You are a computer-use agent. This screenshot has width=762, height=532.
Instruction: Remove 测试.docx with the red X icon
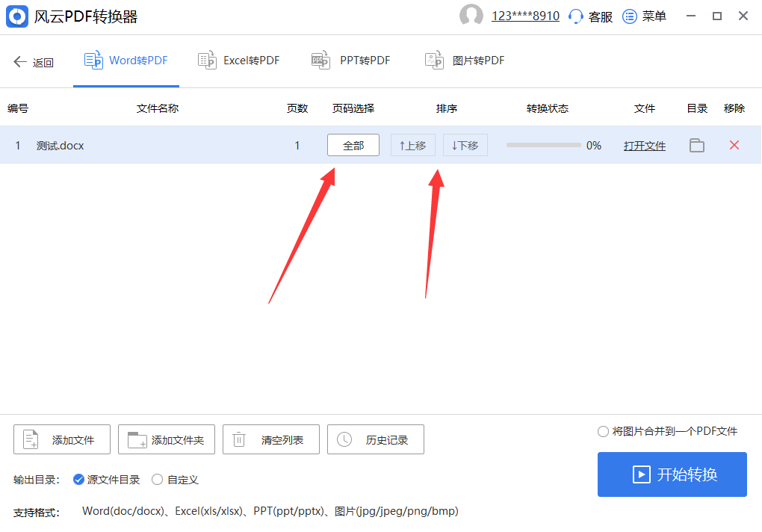734,145
